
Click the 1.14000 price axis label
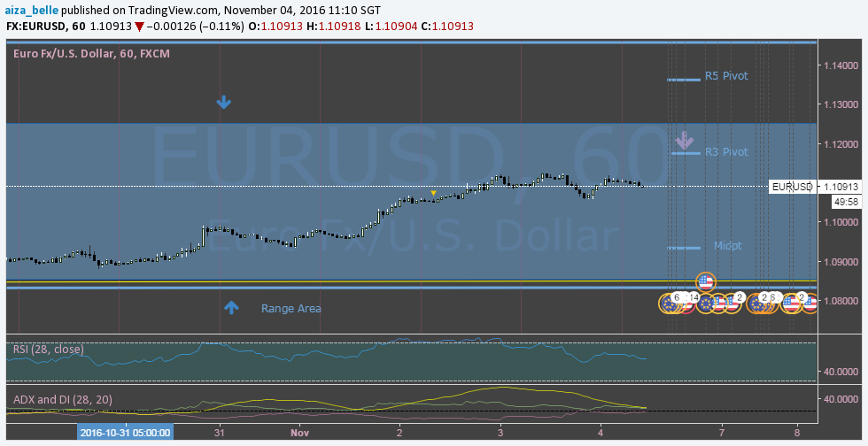(841, 65)
